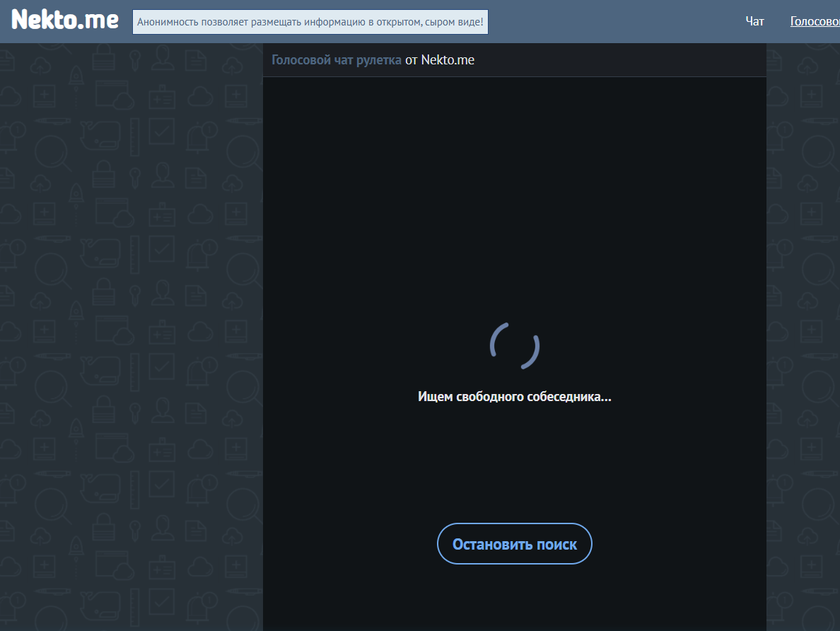
Task: Click the Ищем свободного собеседника status text
Action: pos(514,397)
